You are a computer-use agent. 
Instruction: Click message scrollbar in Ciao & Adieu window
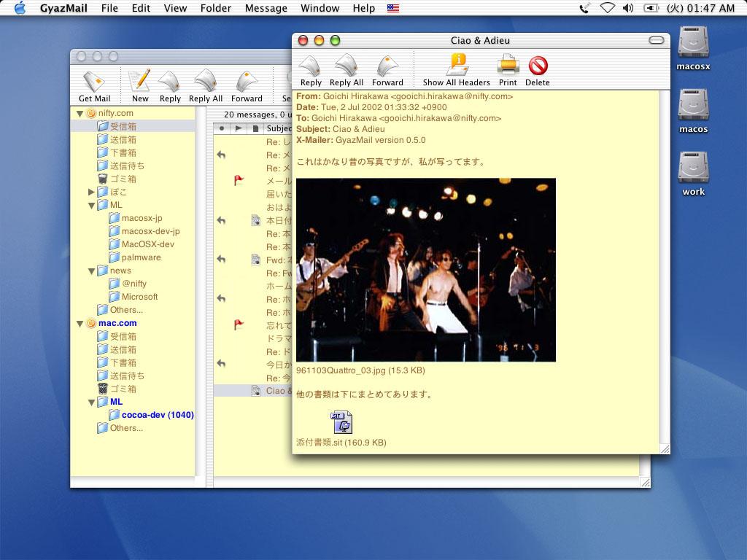tap(665, 268)
